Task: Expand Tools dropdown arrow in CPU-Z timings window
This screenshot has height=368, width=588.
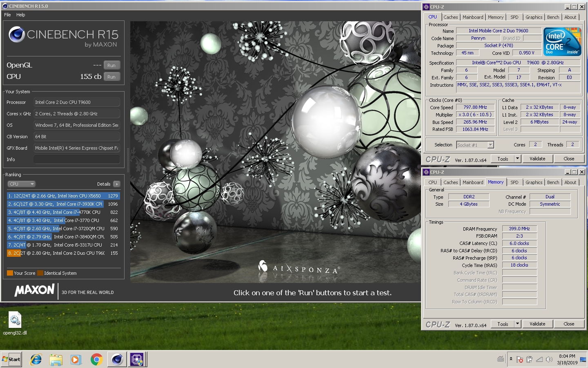Action: coord(517,324)
